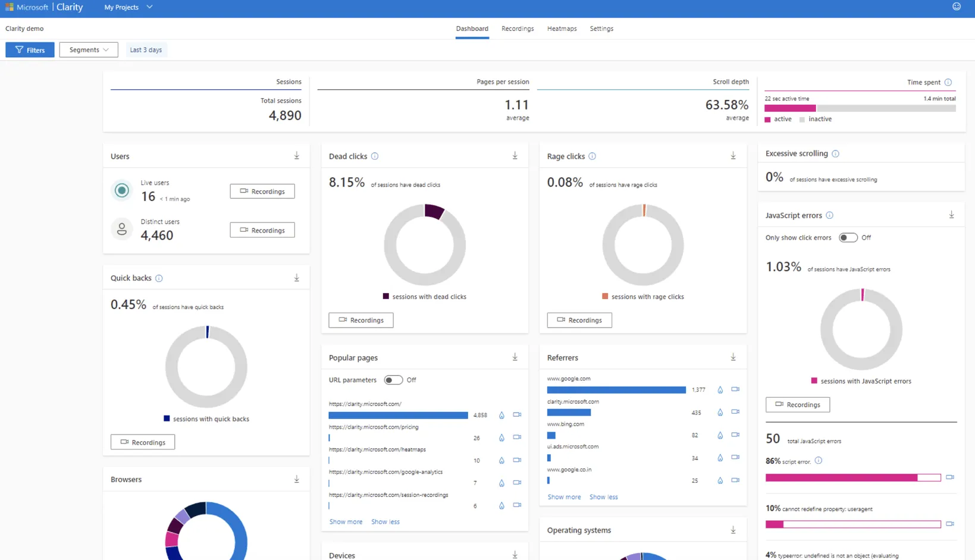The width and height of the screenshot is (975, 560).
Task: Toggle Only show click errors switch
Action: click(x=848, y=238)
